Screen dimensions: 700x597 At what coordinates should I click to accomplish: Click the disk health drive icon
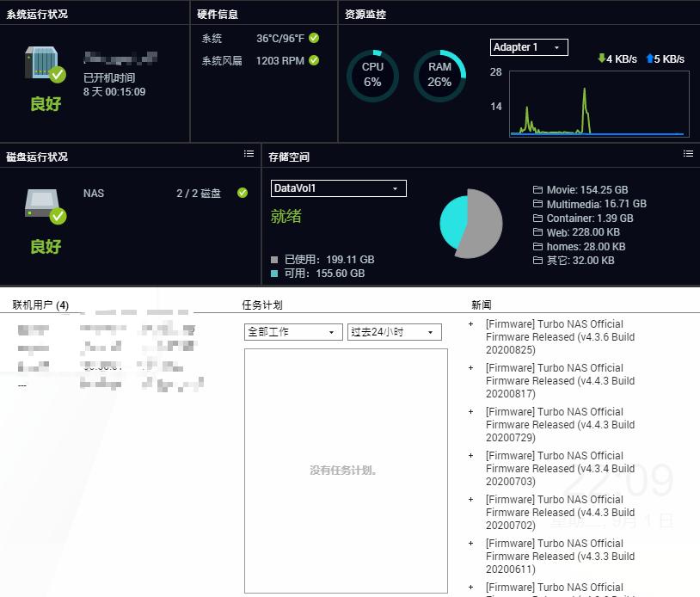click(x=45, y=206)
